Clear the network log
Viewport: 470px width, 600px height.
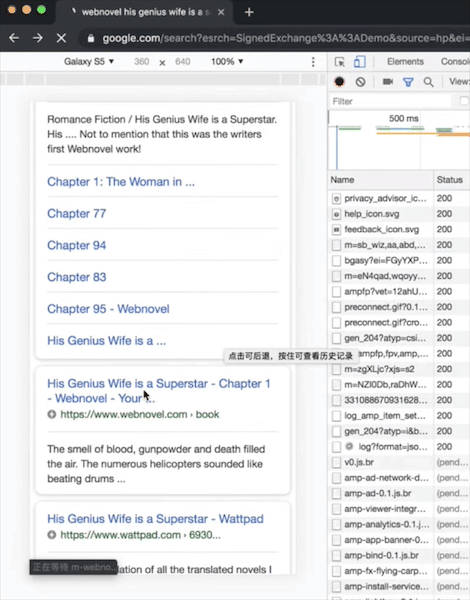click(x=360, y=82)
